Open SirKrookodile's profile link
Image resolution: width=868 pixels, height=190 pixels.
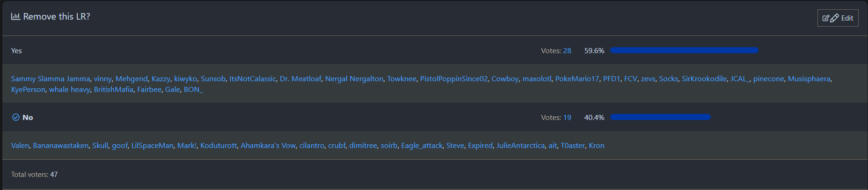704,79
